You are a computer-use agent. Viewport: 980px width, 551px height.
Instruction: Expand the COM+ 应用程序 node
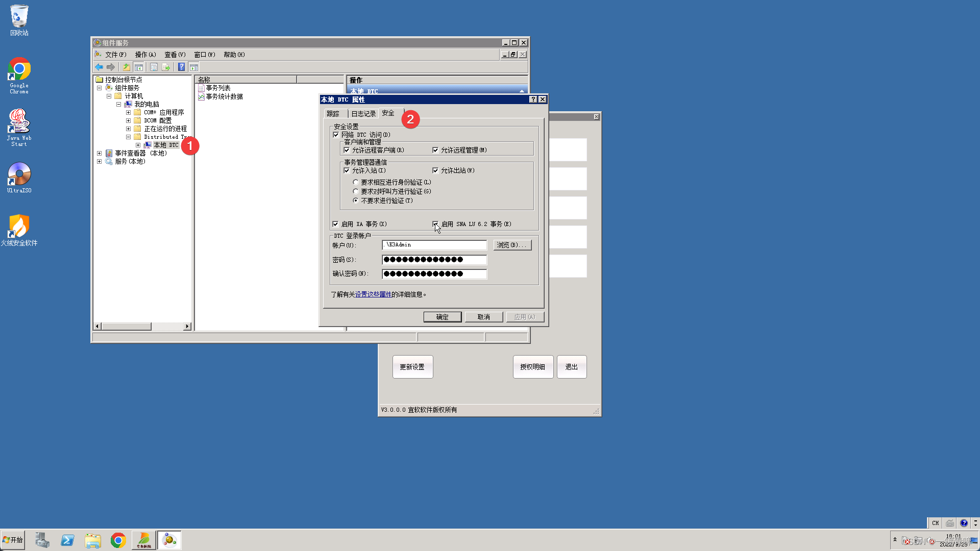point(129,112)
